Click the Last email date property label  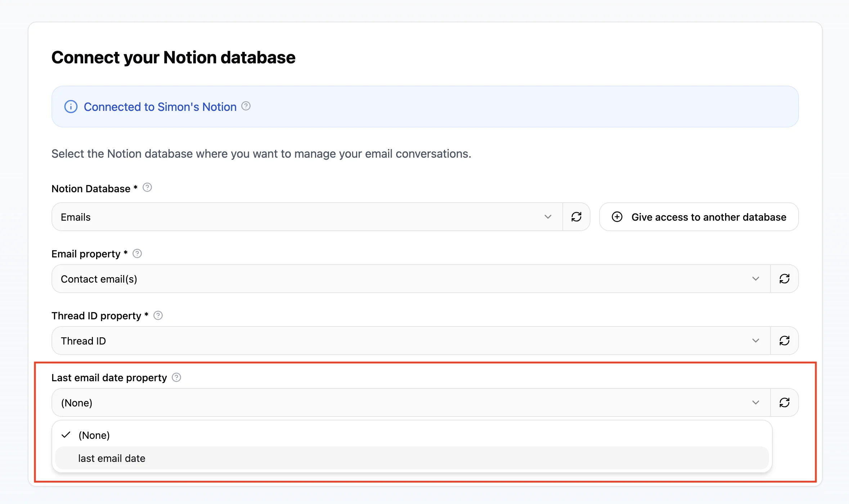109,378
